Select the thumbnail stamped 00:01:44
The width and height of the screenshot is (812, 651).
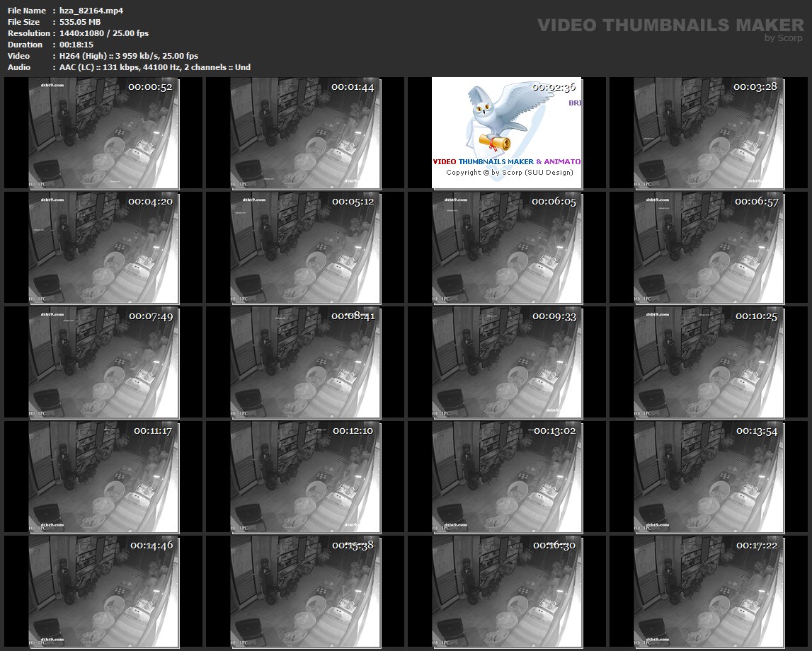tap(305, 133)
